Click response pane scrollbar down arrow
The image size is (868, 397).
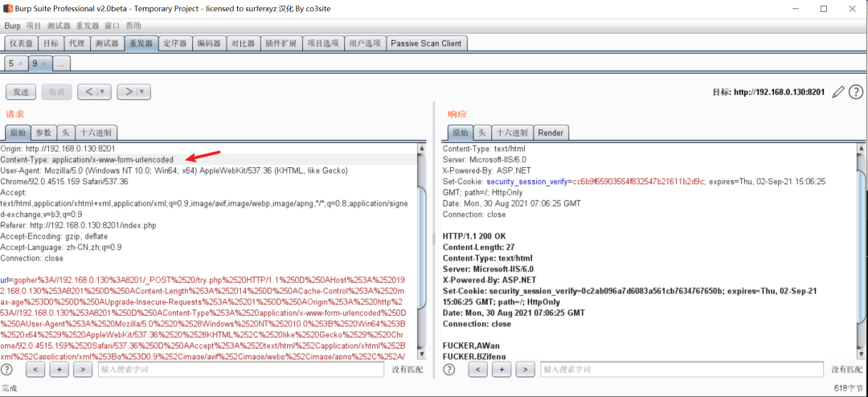click(863, 354)
